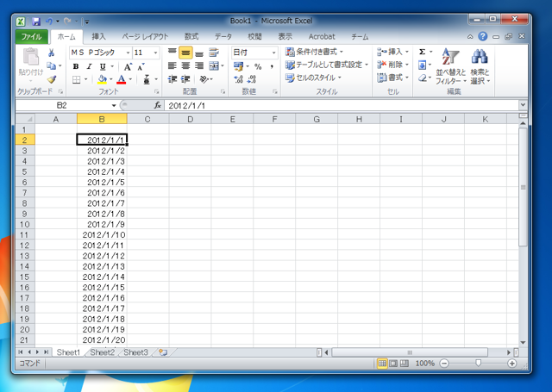The width and height of the screenshot is (552, 392).
Task: Switch to the Formulas (数式) tab
Action: [191, 36]
